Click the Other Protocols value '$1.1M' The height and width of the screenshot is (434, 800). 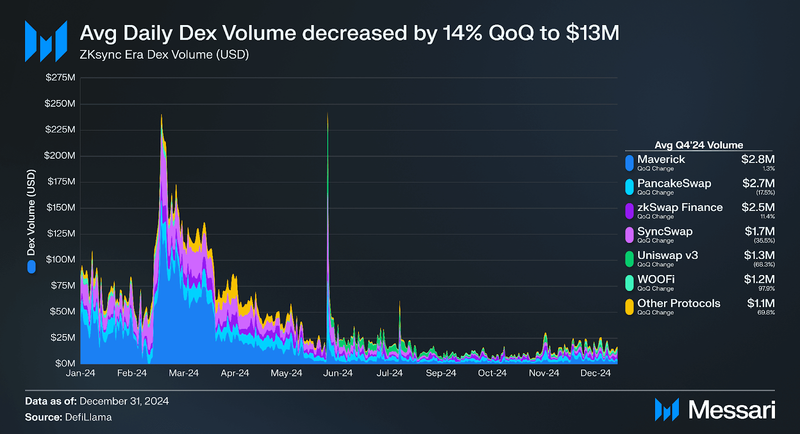click(x=760, y=303)
